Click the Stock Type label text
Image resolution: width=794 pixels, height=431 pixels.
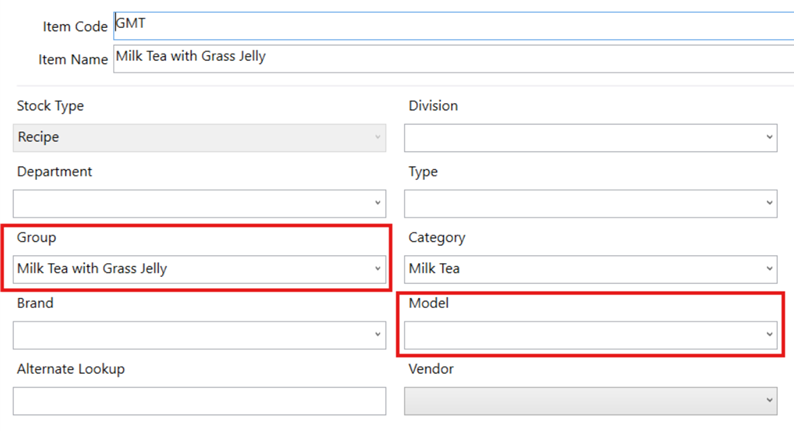(50, 106)
